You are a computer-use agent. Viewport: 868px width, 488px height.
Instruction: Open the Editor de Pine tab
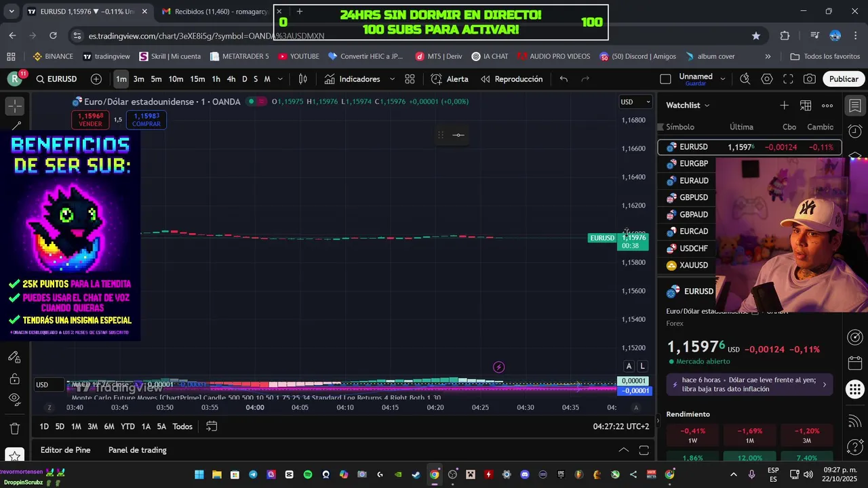pos(65,450)
